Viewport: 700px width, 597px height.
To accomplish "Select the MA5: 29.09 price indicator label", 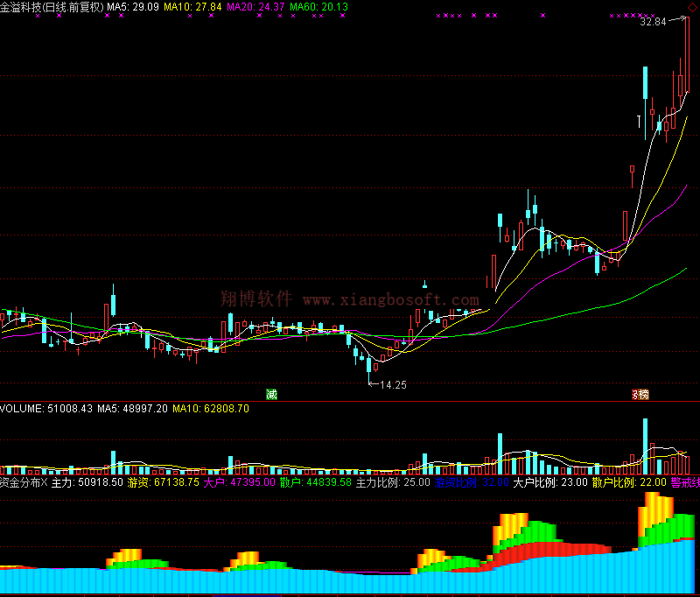I will [133, 7].
